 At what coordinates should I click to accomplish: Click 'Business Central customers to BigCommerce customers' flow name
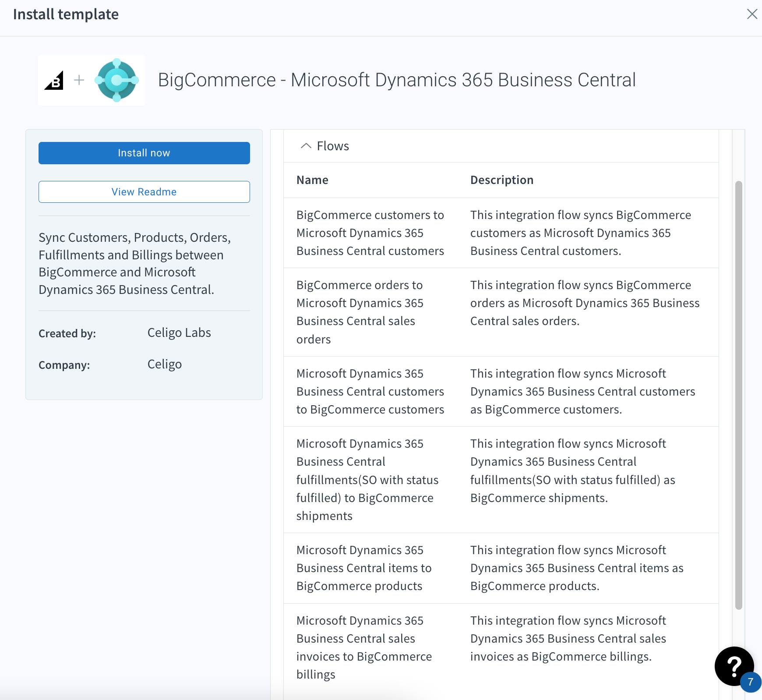pyautogui.click(x=370, y=392)
